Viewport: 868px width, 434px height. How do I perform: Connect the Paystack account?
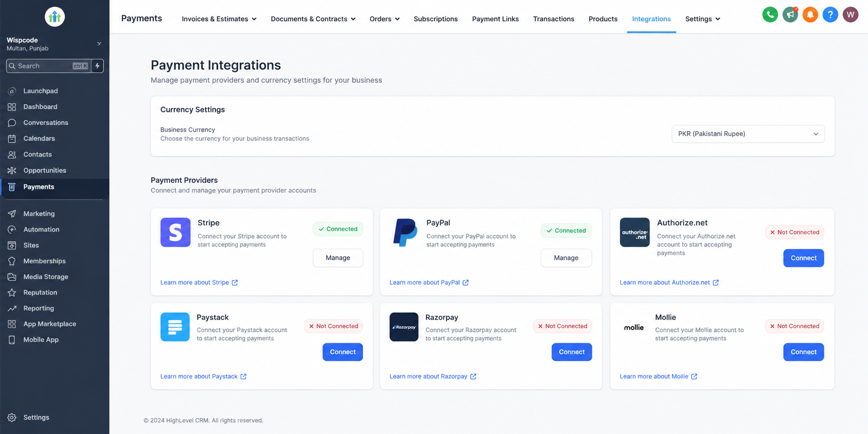click(x=343, y=352)
